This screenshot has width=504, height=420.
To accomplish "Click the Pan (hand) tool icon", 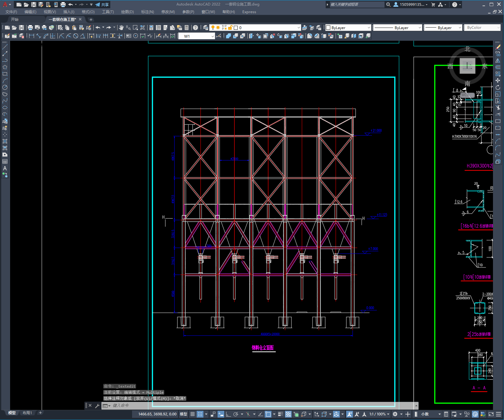I will coord(121,28).
